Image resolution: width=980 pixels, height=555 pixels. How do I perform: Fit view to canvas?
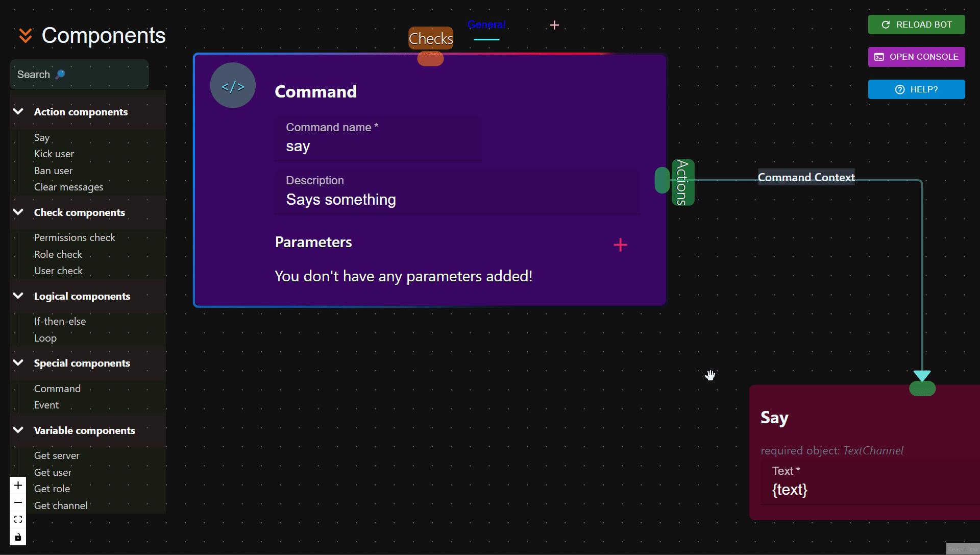18,520
